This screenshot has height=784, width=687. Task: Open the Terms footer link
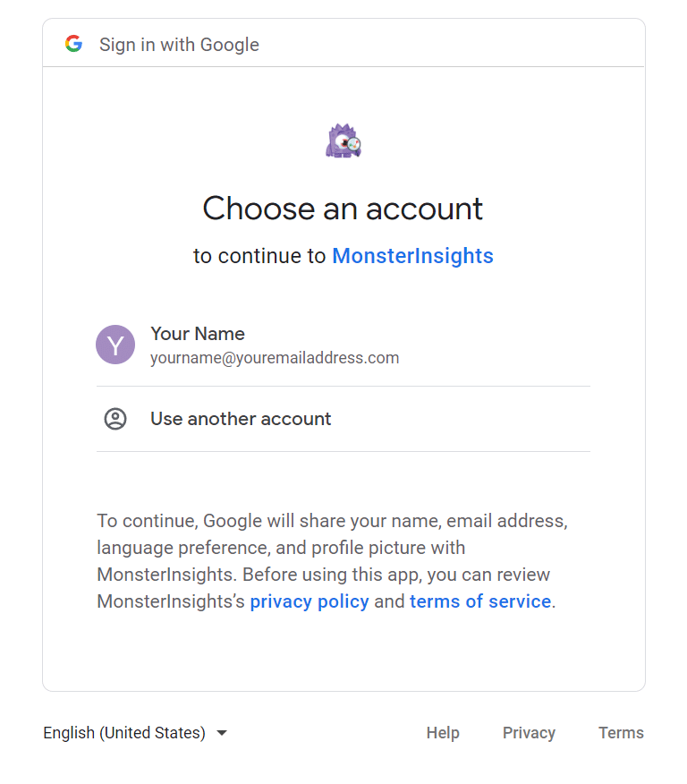pos(621,733)
